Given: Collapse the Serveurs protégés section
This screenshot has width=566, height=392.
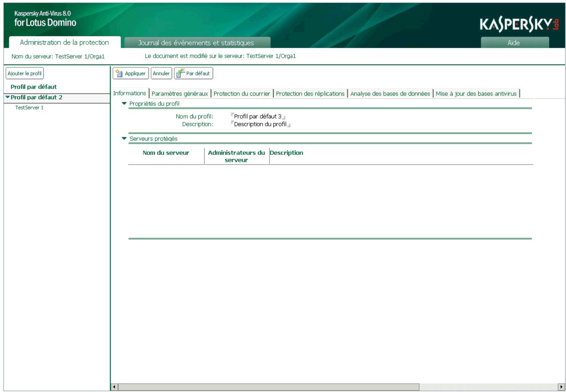Looking at the screenshot, I should pos(124,139).
